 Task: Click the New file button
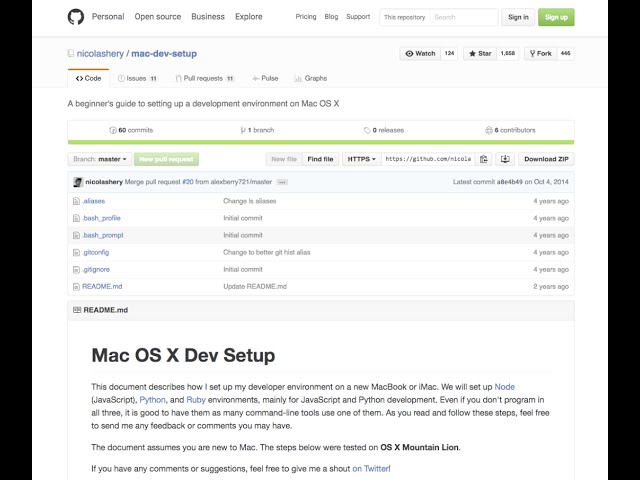tap(284, 159)
